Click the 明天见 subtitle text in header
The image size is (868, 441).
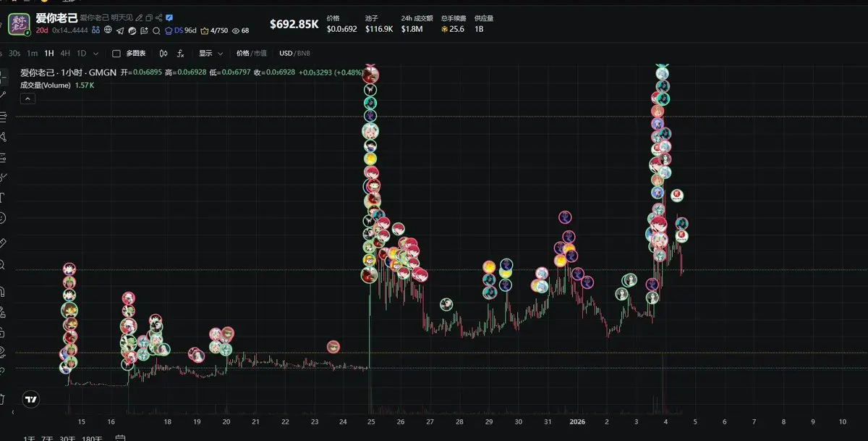click(x=122, y=17)
